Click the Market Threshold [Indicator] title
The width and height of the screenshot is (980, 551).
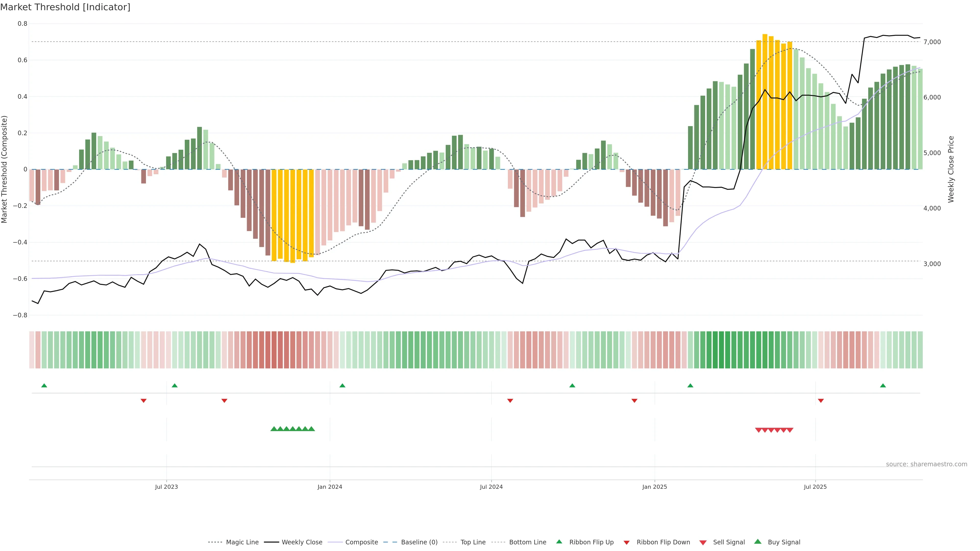(65, 7)
